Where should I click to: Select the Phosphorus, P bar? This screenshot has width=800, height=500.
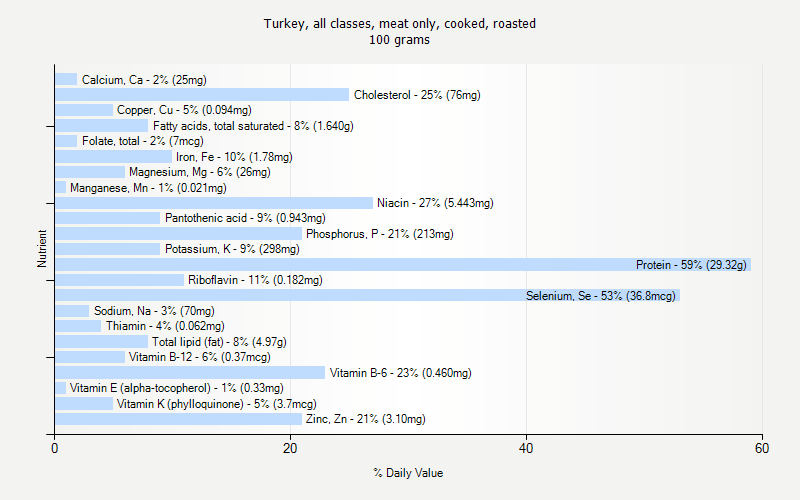(178, 234)
